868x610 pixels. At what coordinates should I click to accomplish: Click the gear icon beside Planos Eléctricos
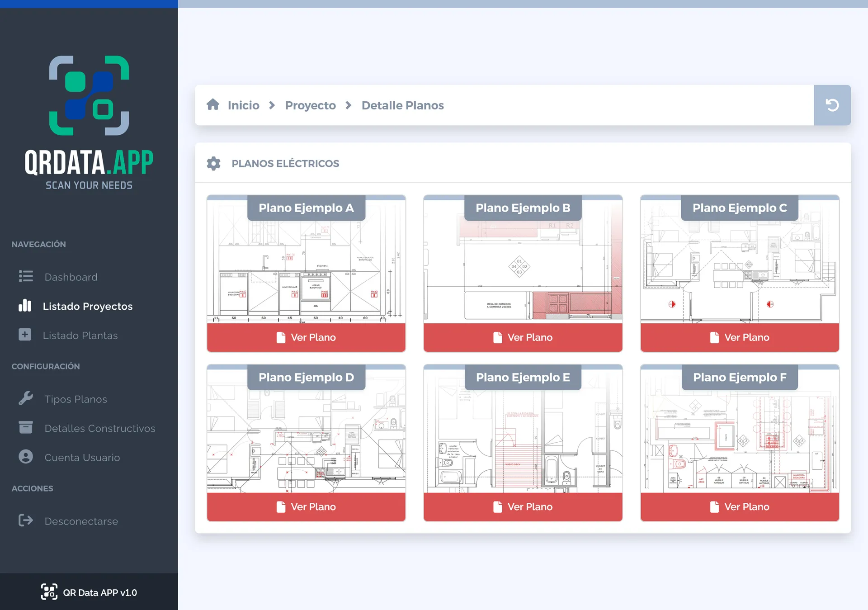[x=213, y=163]
